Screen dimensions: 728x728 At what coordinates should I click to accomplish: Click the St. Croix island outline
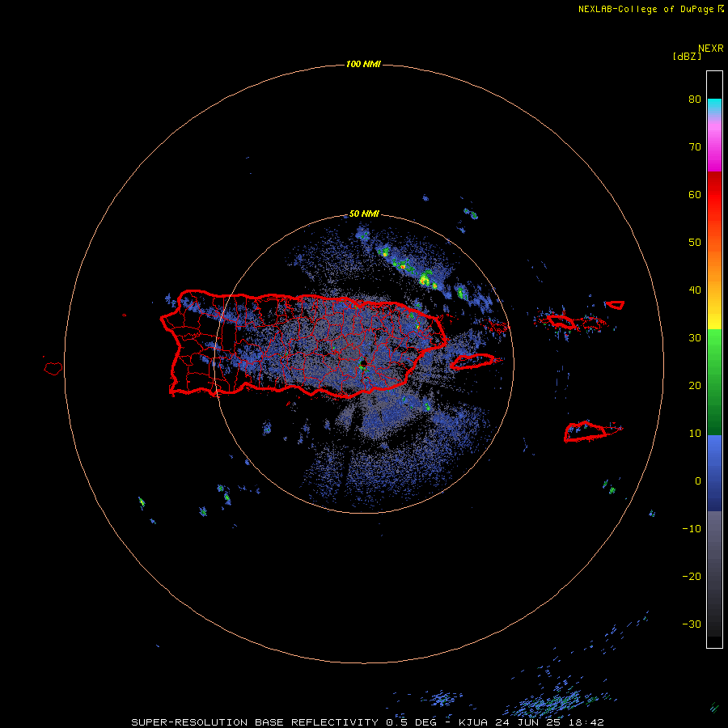tap(586, 431)
